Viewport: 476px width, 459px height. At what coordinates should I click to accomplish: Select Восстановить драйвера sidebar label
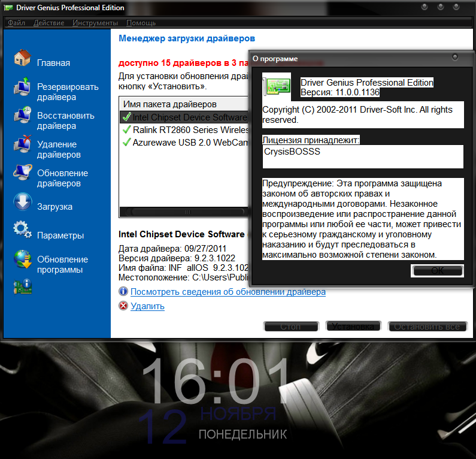pyautogui.click(x=66, y=120)
